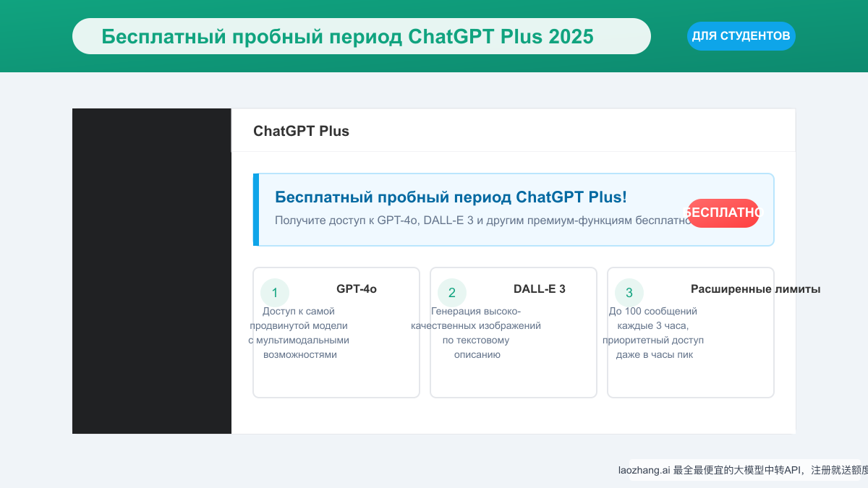Click the numbered circle "2" on DALL-E 3 card

(x=452, y=293)
